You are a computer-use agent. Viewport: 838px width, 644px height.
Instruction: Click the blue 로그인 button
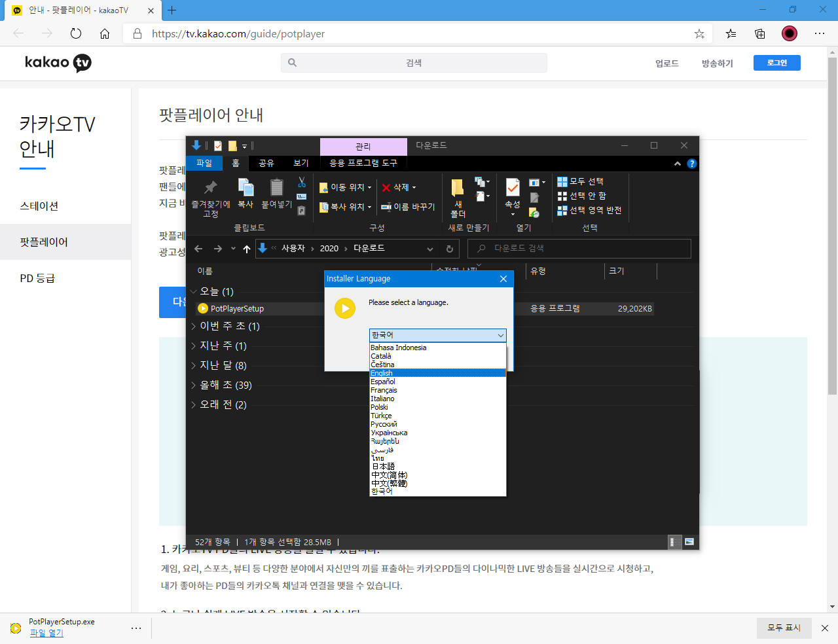(777, 63)
